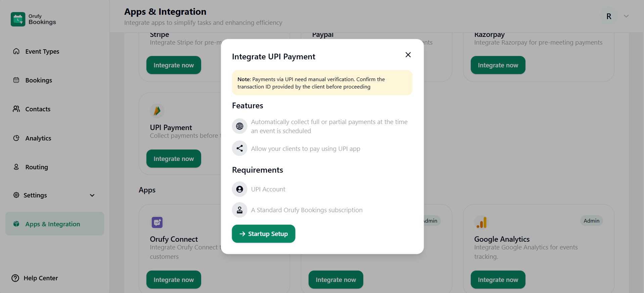The height and width of the screenshot is (293, 644).
Task: Click the Contacts people icon
Action: [x=16, y=109]
